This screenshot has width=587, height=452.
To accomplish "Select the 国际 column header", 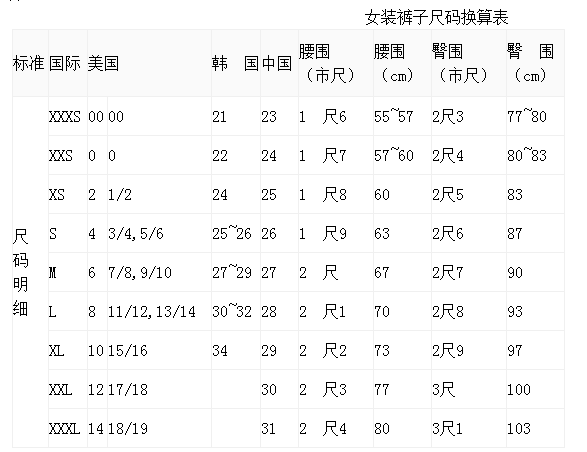I will [x=65, y=63].
